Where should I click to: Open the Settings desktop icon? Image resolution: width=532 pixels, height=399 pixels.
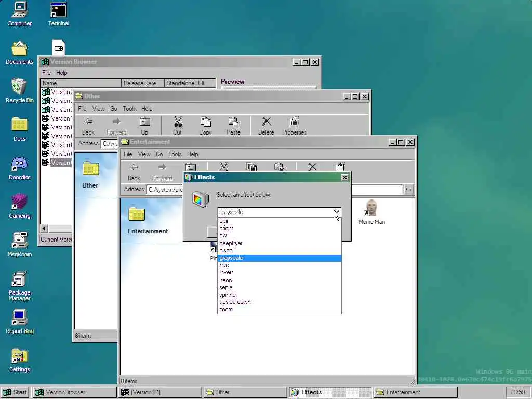(x=19, y=361)
